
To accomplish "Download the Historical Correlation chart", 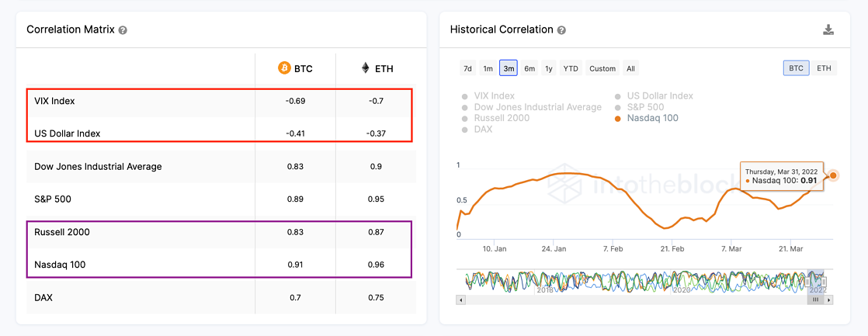I will (828, 29).
